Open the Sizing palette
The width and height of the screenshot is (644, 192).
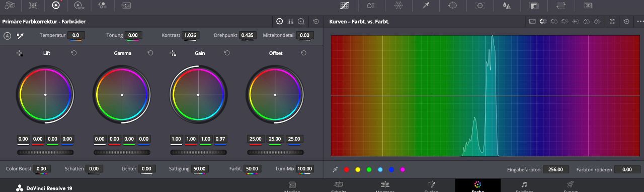(561, 5)
